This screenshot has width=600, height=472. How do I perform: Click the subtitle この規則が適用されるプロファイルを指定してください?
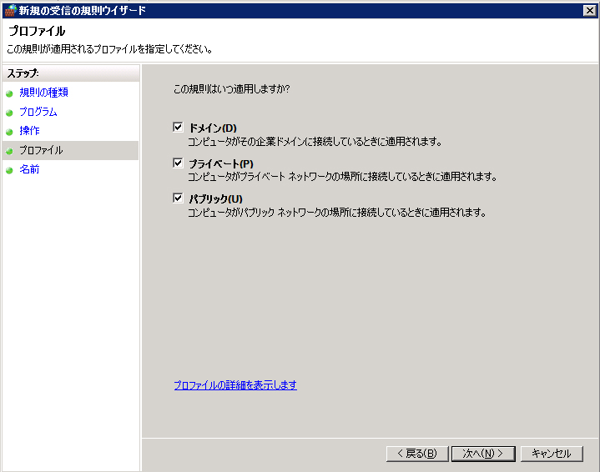[109, 49]
